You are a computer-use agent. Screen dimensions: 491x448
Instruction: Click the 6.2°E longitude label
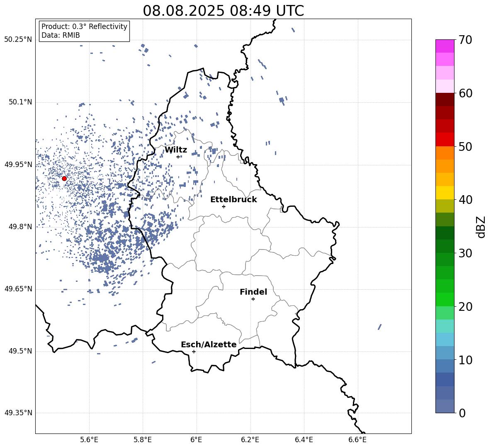(250, 440)
